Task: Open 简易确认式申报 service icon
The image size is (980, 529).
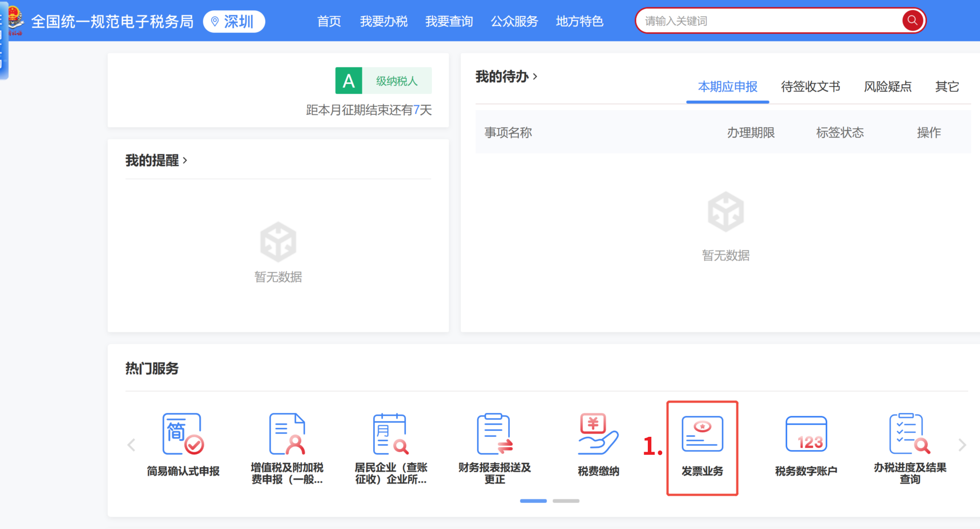Action: coord(183,435)
